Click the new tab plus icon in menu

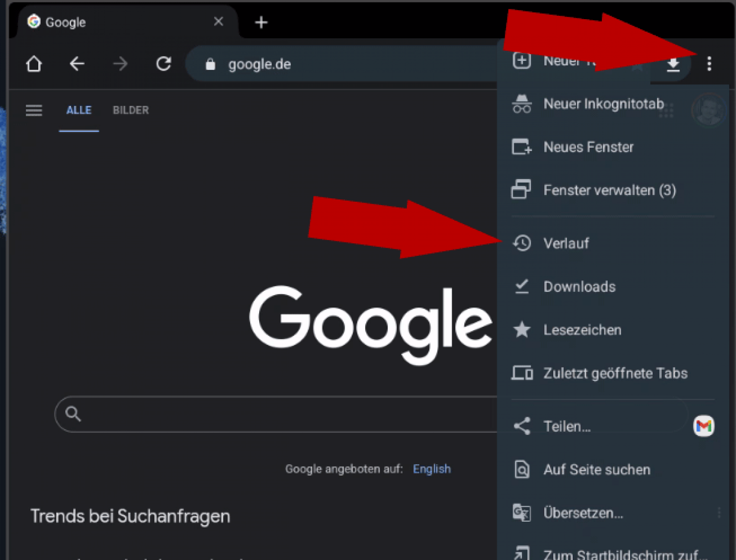click(522, 61)
